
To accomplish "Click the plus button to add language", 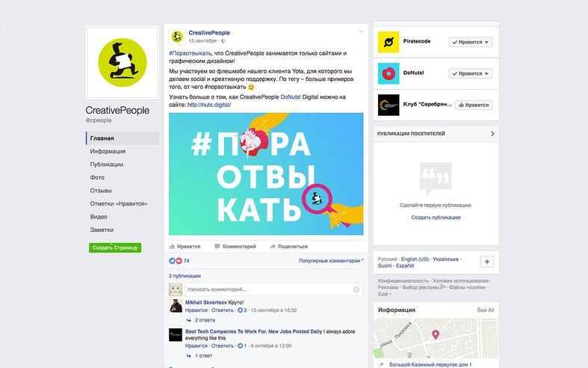I will [x=486, y=262].
